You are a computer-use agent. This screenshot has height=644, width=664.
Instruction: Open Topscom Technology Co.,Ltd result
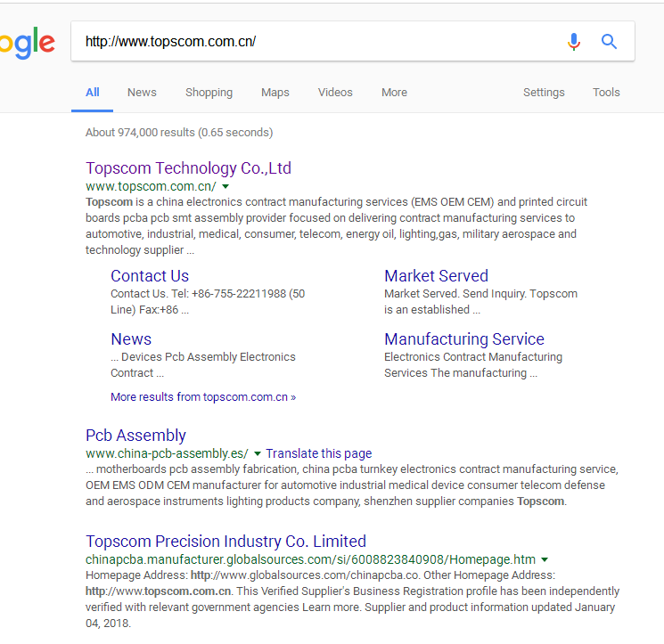click(188, 168)
